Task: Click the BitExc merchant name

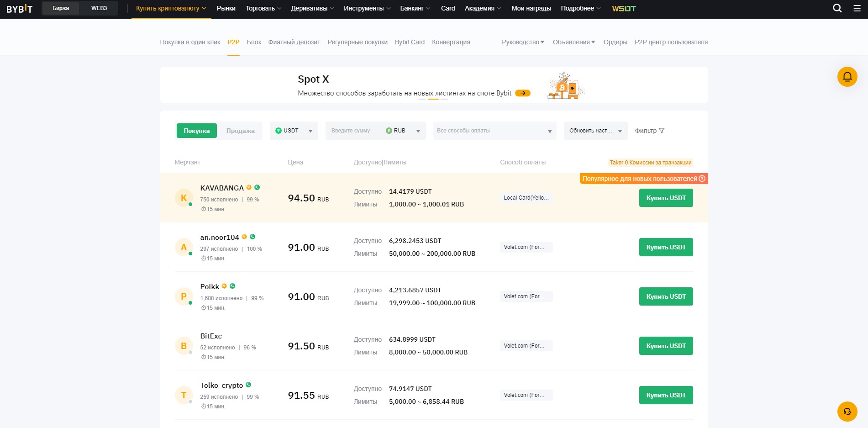Action: point(211,336)
